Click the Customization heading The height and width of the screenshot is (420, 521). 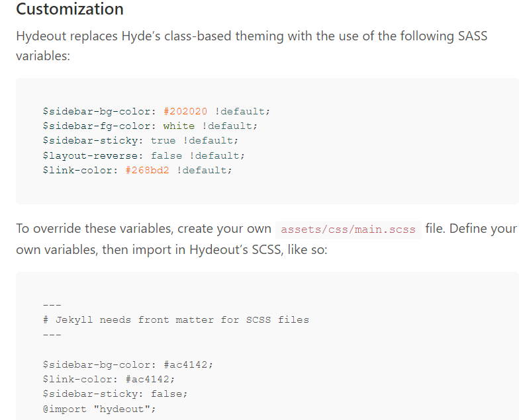tap(70, 10)
